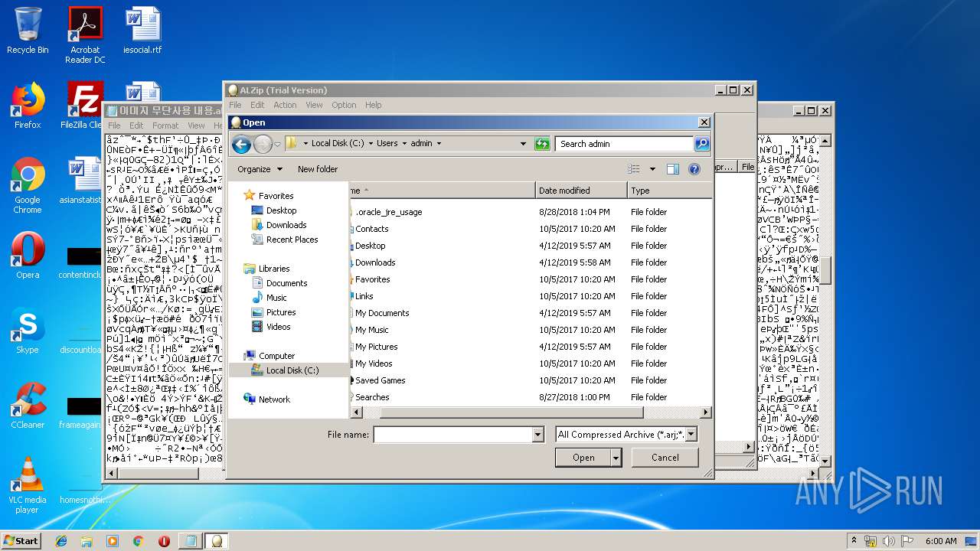Open VLC media player desktop icon
The width and height of the screenshot is (980, 551).
click(x=28, y=484)
